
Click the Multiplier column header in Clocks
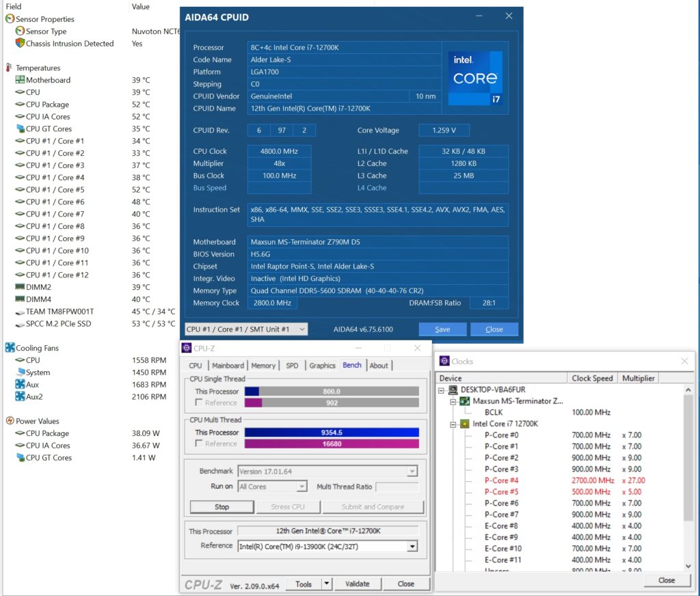click(638, 378)
